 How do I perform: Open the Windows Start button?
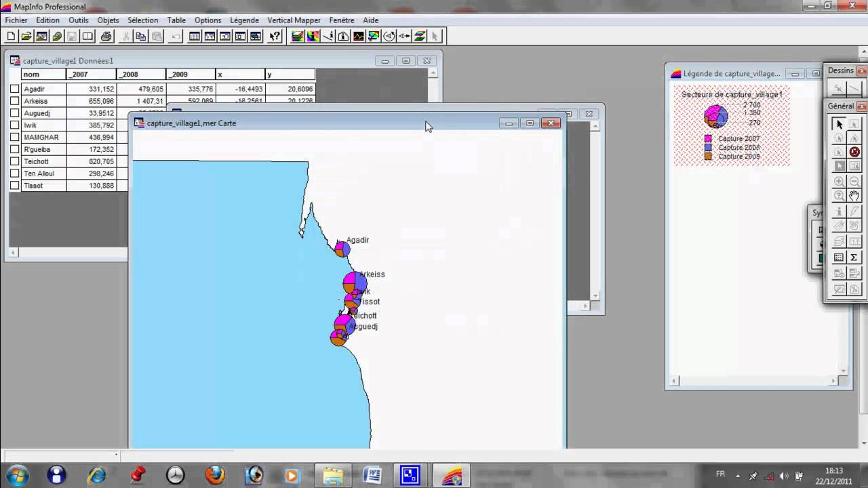coord(16,474)
